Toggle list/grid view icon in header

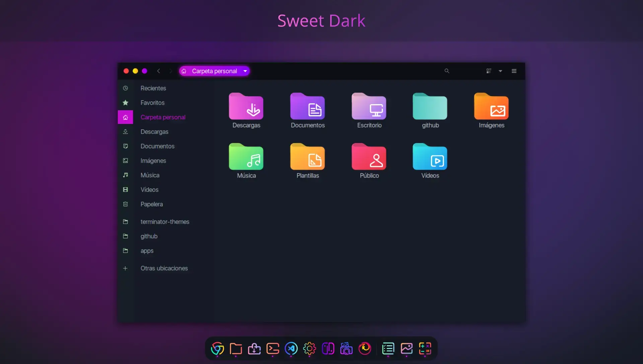coord(489,71)
